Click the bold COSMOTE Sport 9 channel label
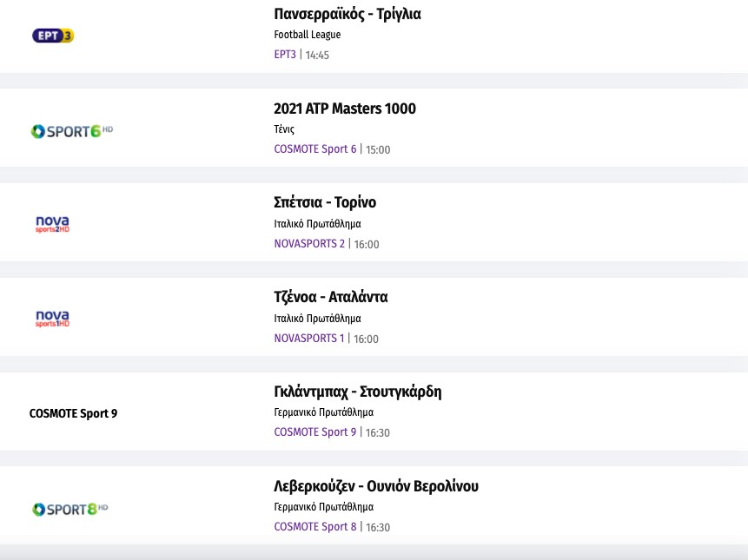748x560 pixels. (x=73, y=413)
